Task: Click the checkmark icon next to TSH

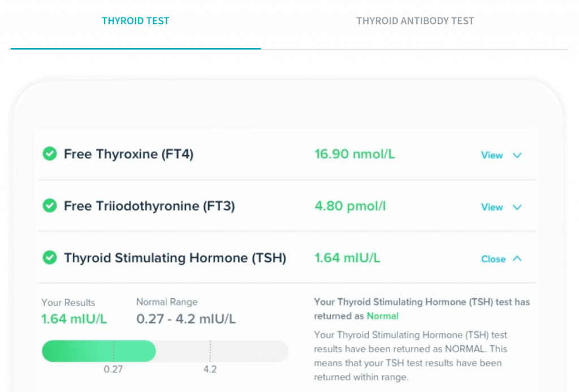Action: [50, 258]
